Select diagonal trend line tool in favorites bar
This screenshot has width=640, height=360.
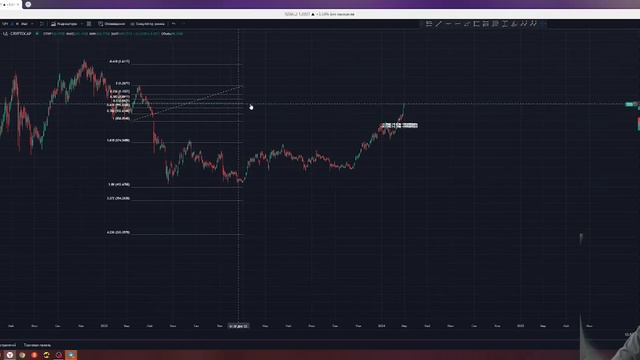click(x=438, y=24)
